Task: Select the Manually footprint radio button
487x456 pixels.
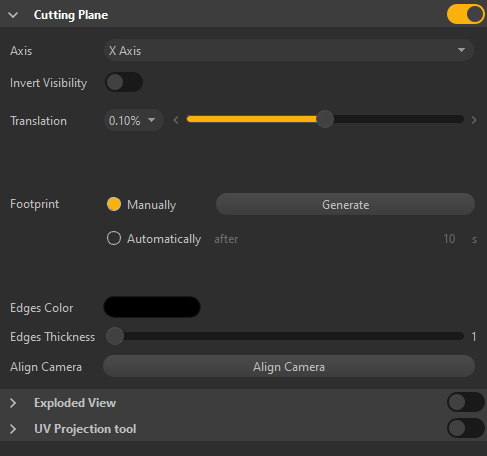Action: coord(114,204)
